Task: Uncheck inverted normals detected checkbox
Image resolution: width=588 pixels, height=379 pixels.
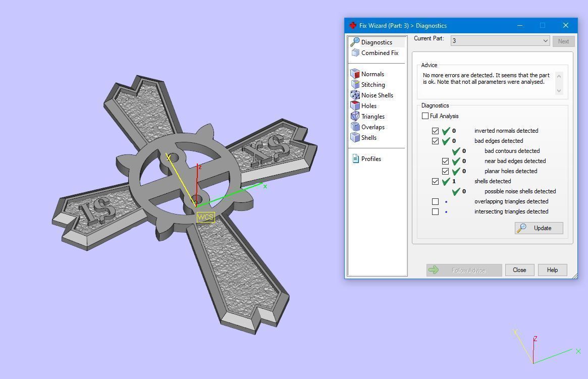Action: point(435,131)
